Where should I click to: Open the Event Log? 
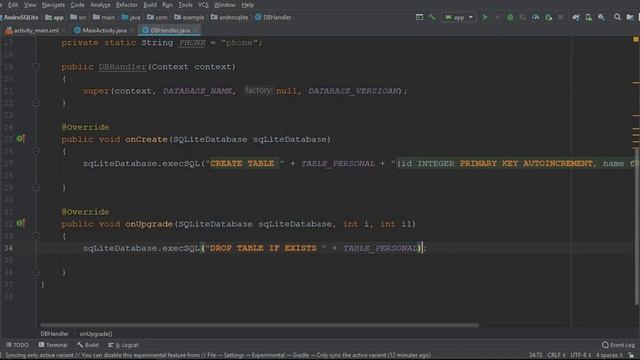(x=618, y=345)
